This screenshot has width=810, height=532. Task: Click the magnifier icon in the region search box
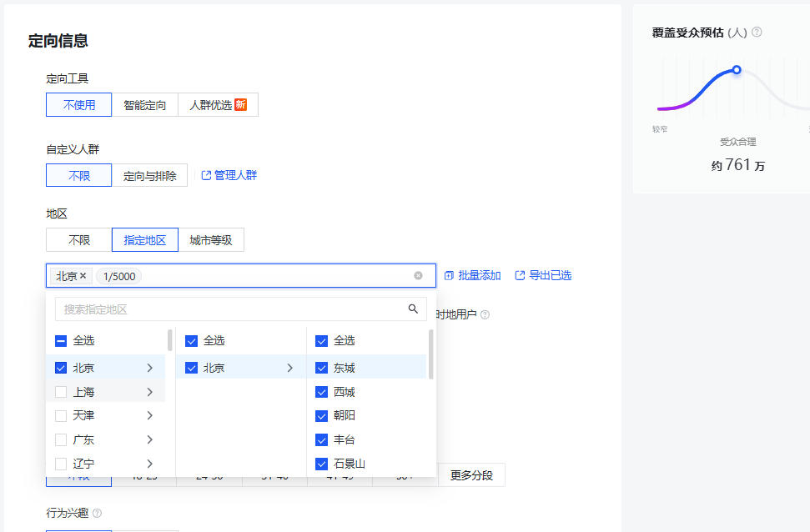click(x=413, y=309)
